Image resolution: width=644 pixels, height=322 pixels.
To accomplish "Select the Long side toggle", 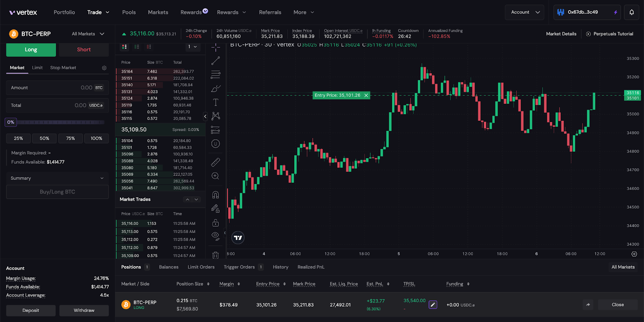I will pyautogui.click(x=31, y=50).
